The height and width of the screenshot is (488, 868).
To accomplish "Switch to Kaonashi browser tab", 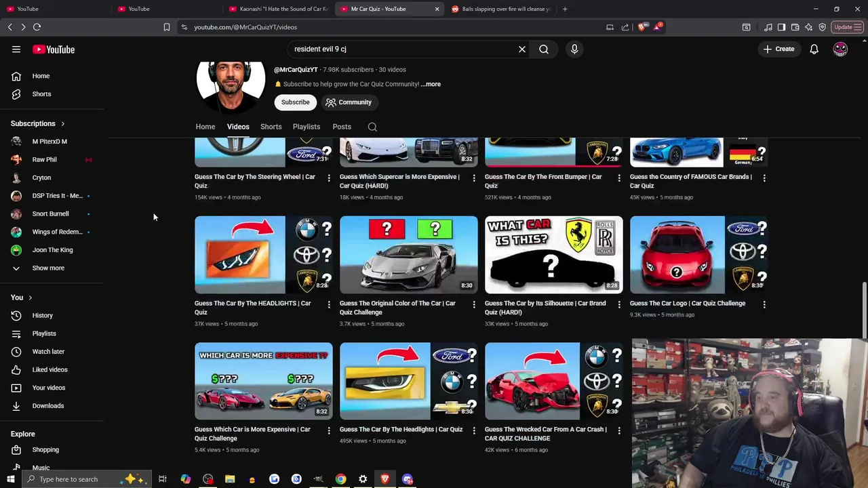I will 278,9.
